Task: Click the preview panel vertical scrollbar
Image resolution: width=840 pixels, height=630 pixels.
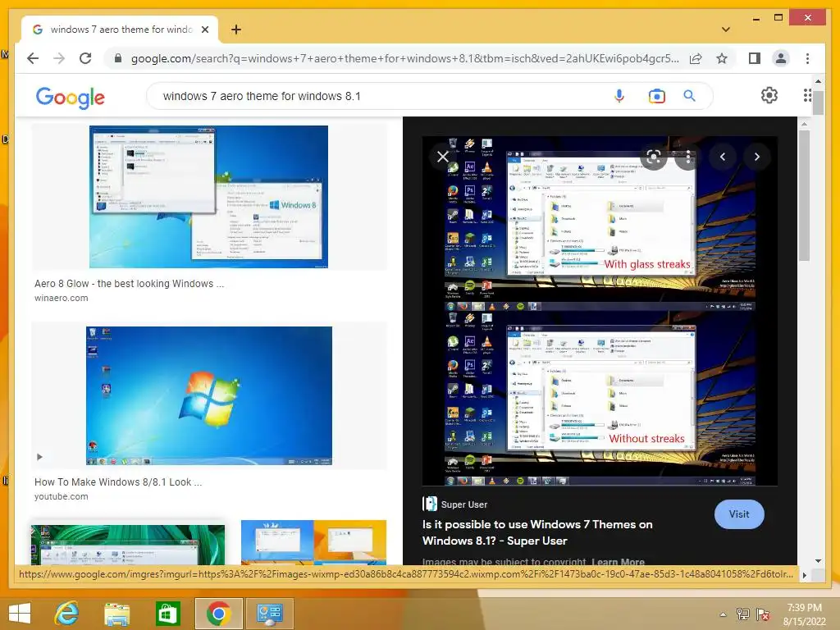Action: pyautogui.click(x=804, y=195)
